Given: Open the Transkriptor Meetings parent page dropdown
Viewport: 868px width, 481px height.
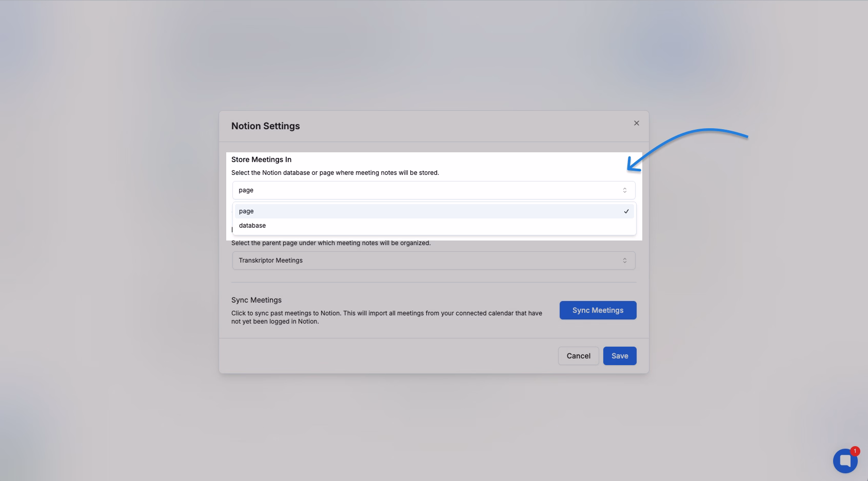Looking at the screenshot, I should (x=433, y=260).
